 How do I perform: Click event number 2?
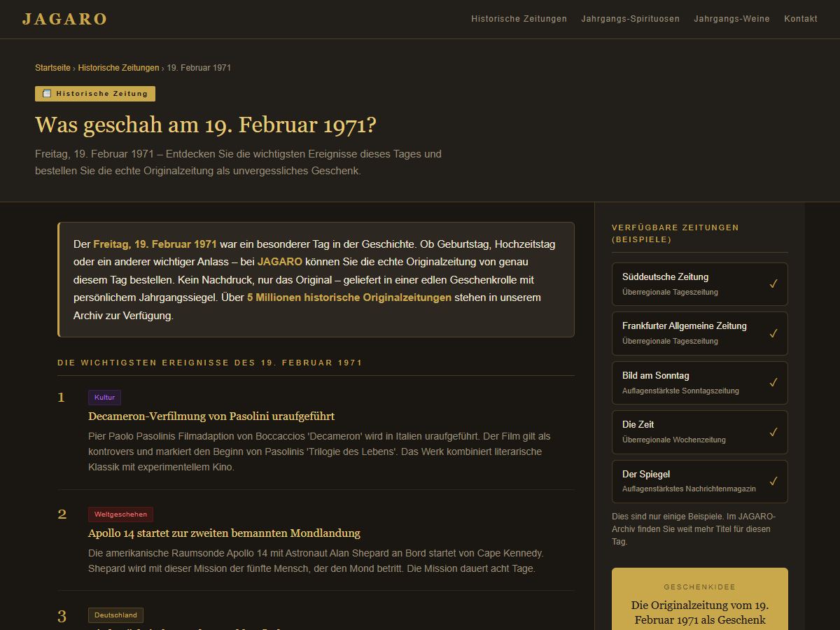tap(62, 514)
